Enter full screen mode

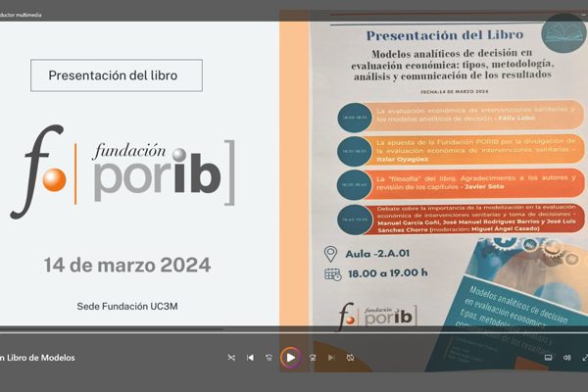pos(584,358)
